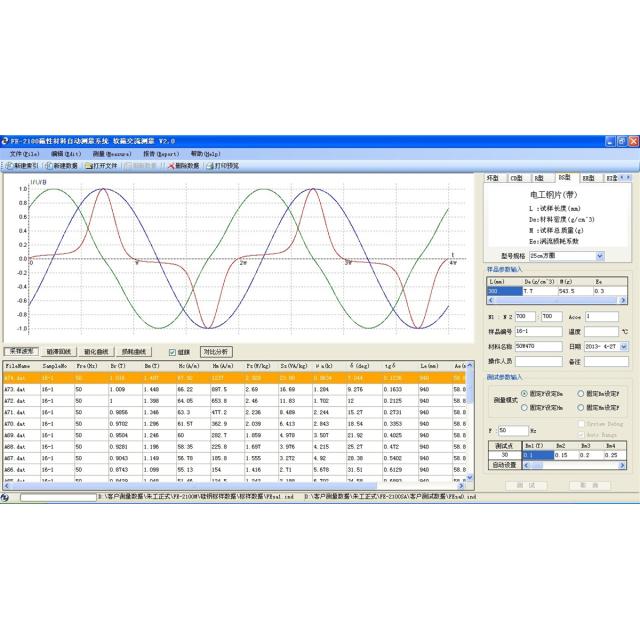Show the 磁滞回线 hysteresis loop view
Screen dimensions: 640x640
58,351
